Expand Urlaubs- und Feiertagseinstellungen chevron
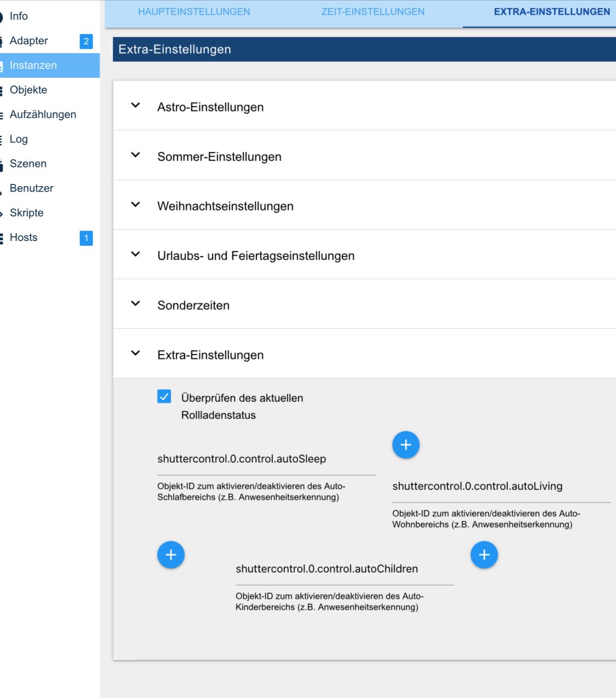This screenshot has width=616, height=698. [x=136, y=255]
